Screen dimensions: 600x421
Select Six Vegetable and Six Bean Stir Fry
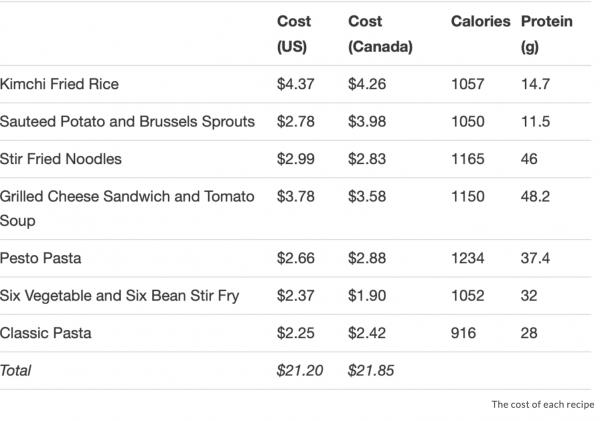pos(119,295)
